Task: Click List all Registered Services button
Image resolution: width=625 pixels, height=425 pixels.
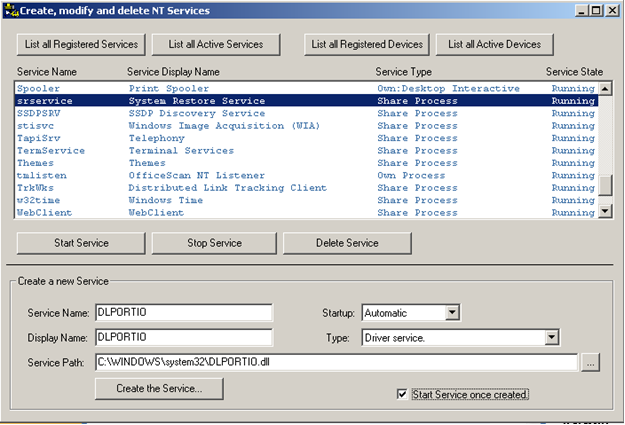Action: coord(82,44)
